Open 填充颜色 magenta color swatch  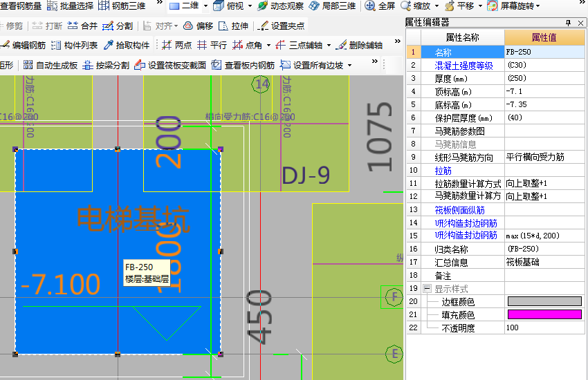pyautogui.click(x=544, y=314)
